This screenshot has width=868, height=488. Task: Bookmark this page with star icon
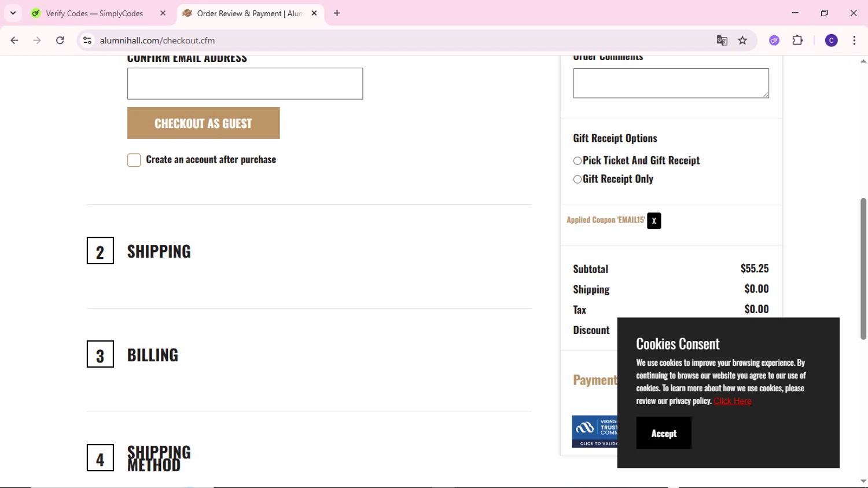pyautogui.click(x=742, y=41)
